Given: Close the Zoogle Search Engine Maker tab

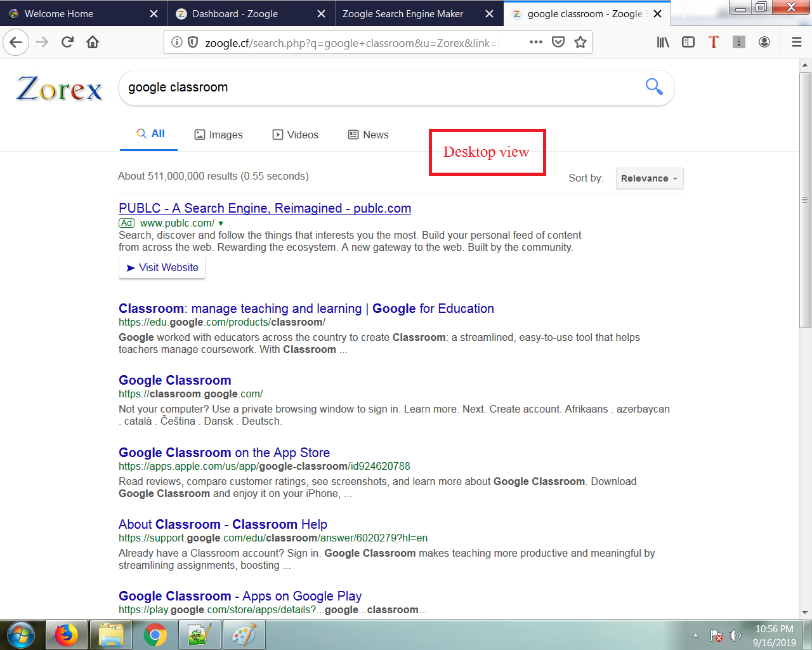Looking at the screenshot, I should pos(488,13).
